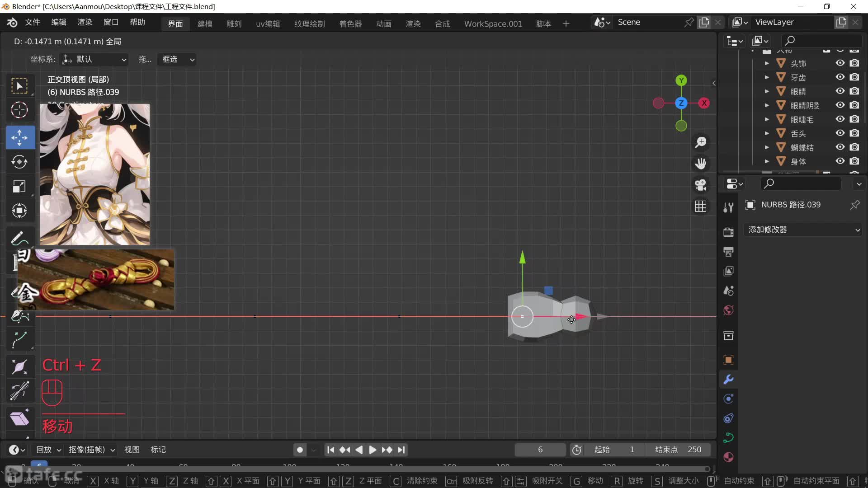Image resolution: width=868 pixels, height=488 pixels.
Task: Open the timeline 标记 menu
Action: [x=158, y=450]
